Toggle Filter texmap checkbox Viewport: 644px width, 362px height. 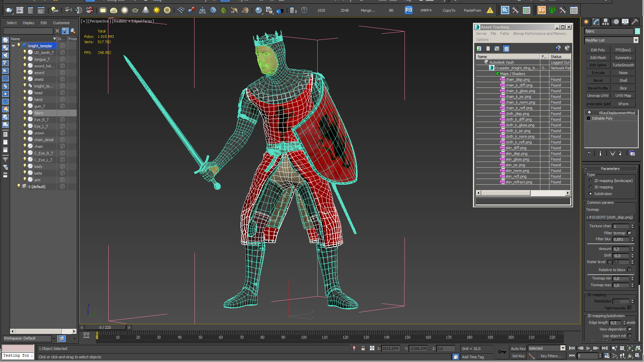(x=630, y=233)
